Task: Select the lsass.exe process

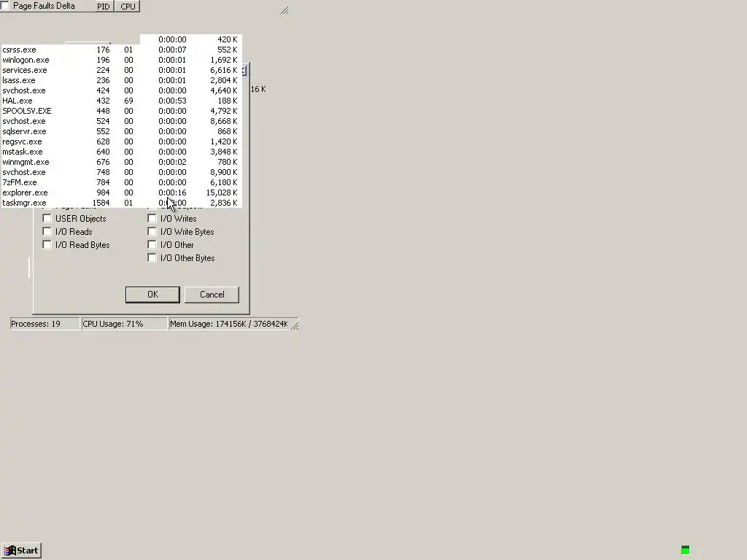Action: (122, 80)
